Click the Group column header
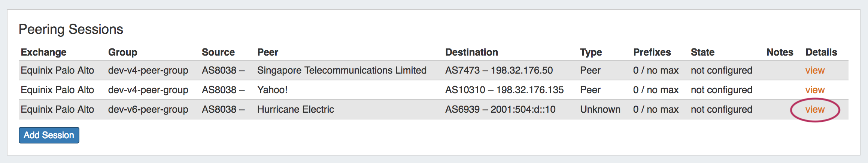Screen dimensions: 868x163 pyautogui.click(x=122, y=52)
